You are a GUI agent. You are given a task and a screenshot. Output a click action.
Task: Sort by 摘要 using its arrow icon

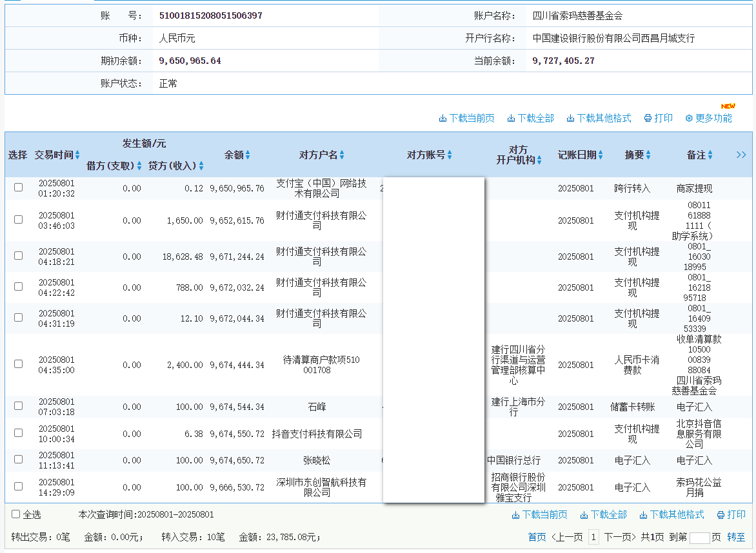tap(648, 155)
